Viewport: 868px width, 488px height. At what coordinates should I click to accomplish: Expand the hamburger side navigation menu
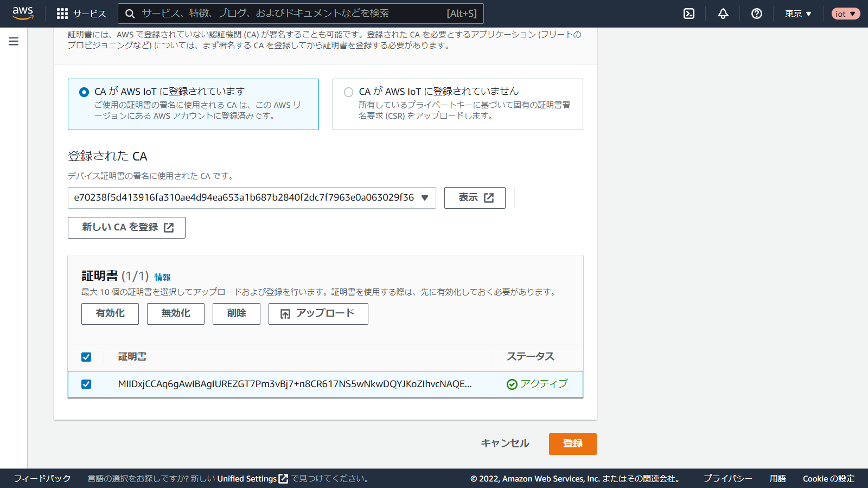click(14, 41)
